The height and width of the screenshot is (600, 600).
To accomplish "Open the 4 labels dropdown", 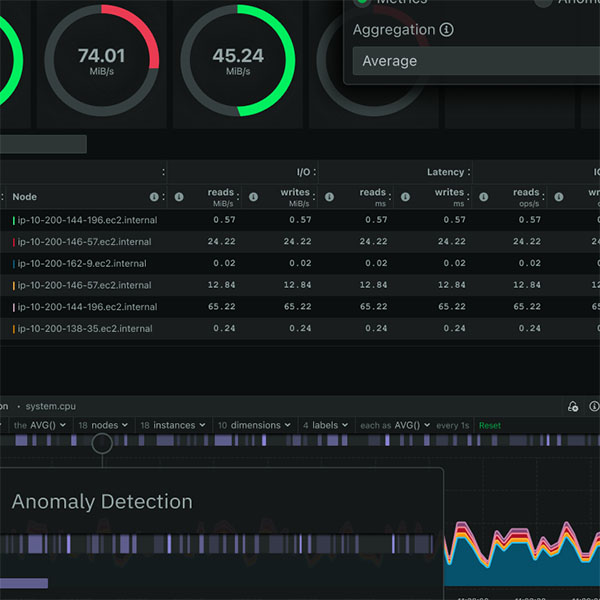I will coord(324,425).
